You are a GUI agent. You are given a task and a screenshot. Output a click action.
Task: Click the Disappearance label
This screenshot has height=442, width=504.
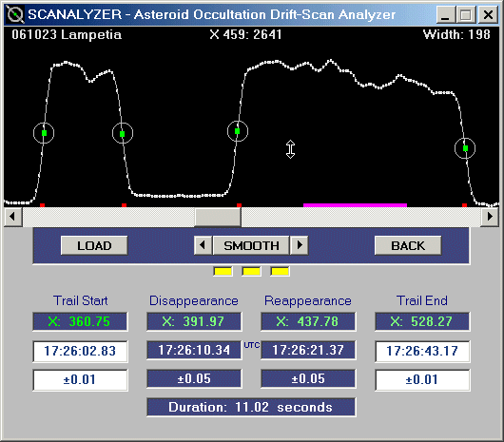pyautogui.click(x=194, y=301)
